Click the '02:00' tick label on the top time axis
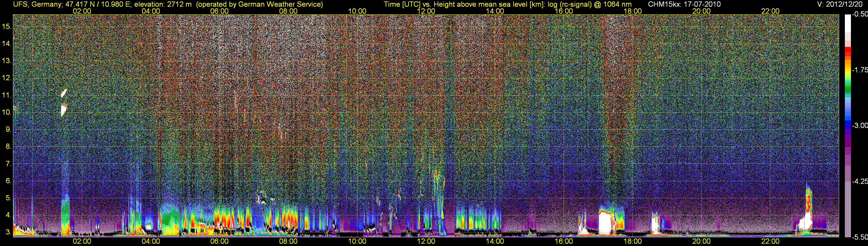 (x=82, y=11)
